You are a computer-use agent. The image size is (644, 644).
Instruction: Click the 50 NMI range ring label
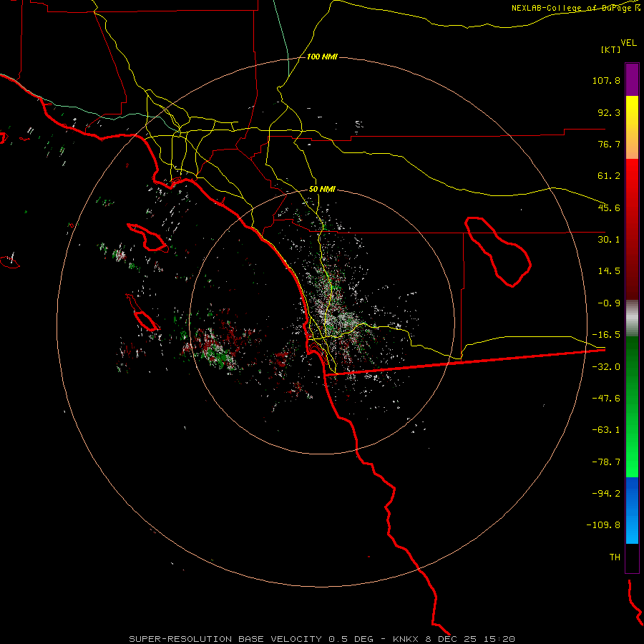[x=322, y=190]
